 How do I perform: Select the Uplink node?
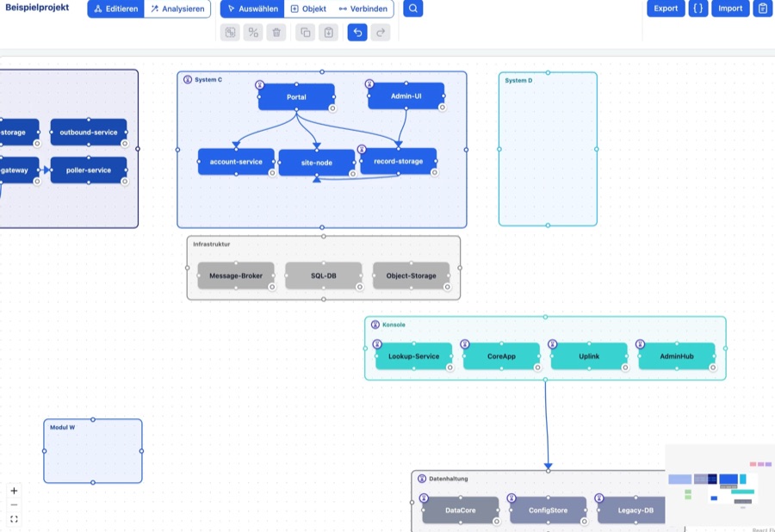(589, 356)
